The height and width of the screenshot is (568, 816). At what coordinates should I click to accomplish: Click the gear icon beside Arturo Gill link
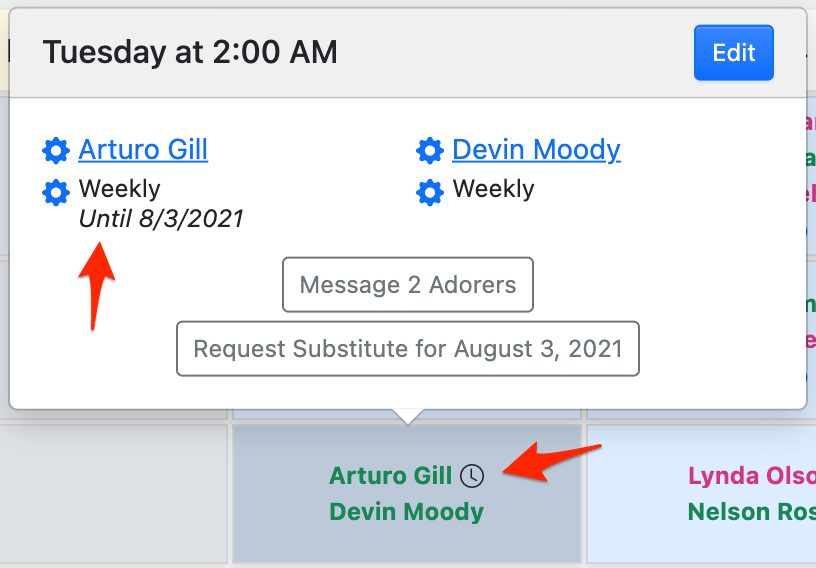pyautogui.click(x=56, y=151)
